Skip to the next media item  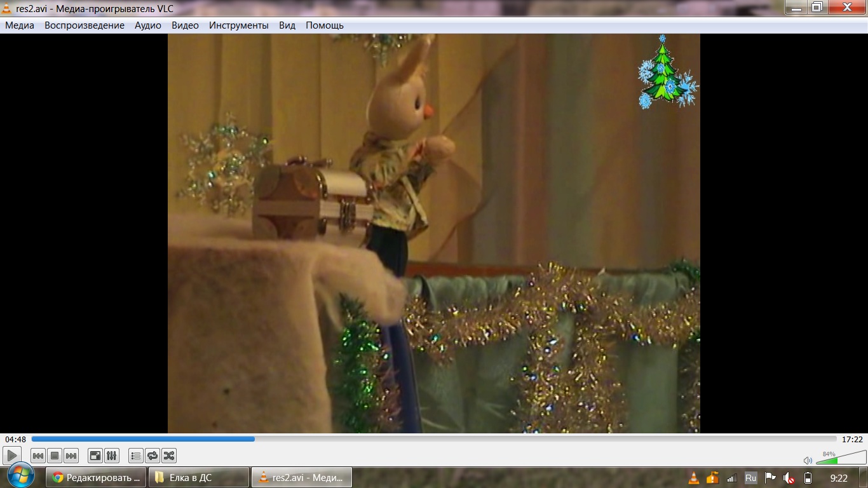71,456
